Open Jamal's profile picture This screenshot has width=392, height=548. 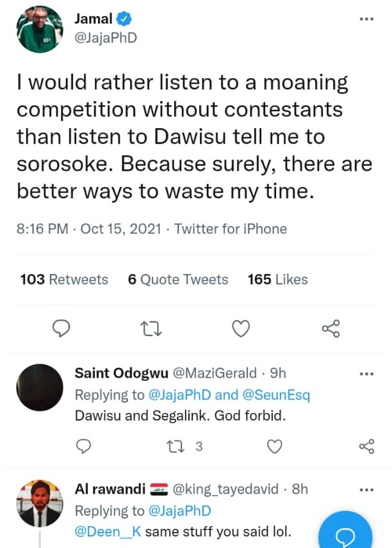pos(39,29)
